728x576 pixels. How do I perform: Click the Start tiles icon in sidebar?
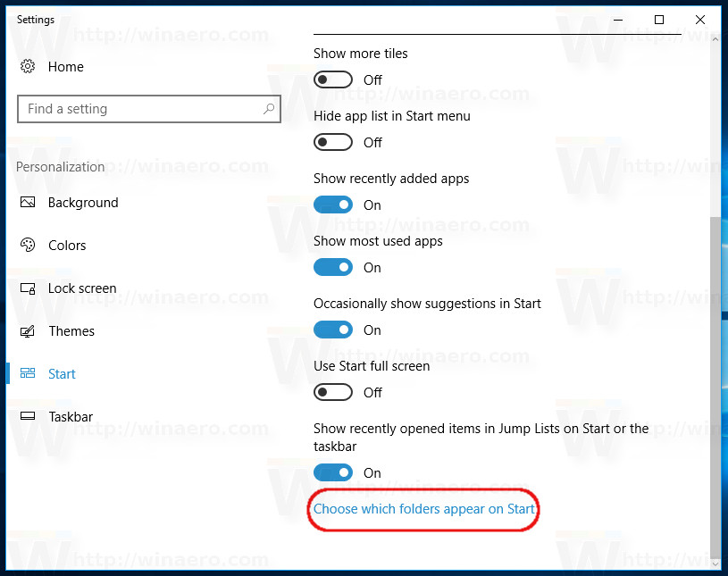(28, 373)
